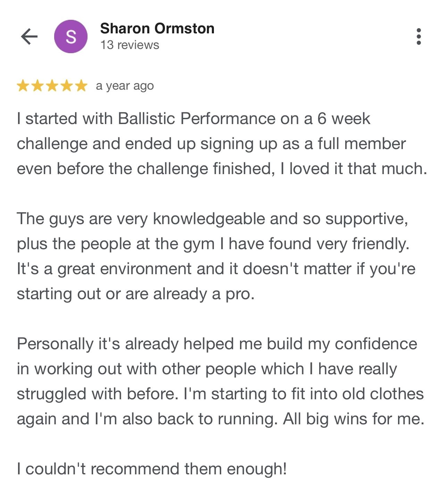448x490 pixels.
Task: Click the paragraph starting 'The guys are'
Action: 215,256
